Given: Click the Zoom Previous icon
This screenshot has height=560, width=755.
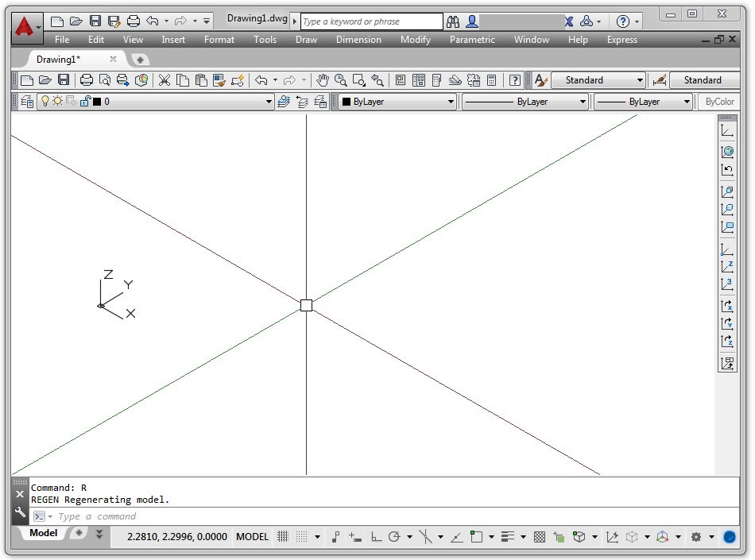Looking at the screenshot, I should (x=377, y=80).
